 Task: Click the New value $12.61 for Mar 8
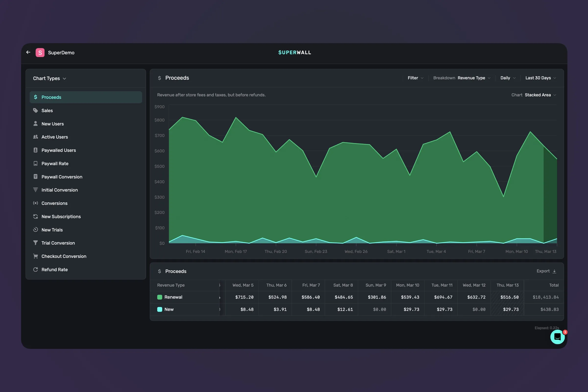[x=345, y=309]
